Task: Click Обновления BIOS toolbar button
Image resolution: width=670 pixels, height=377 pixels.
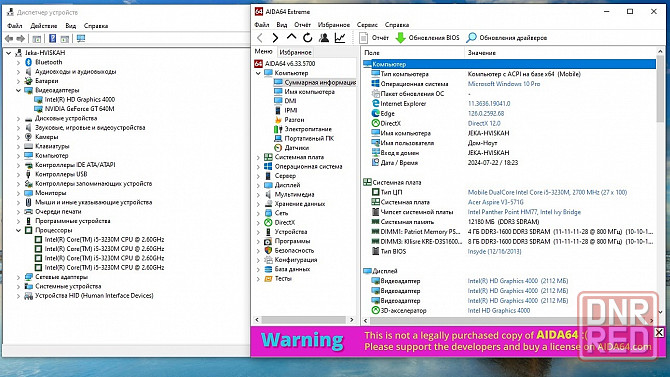Action: tap(427, 38)
